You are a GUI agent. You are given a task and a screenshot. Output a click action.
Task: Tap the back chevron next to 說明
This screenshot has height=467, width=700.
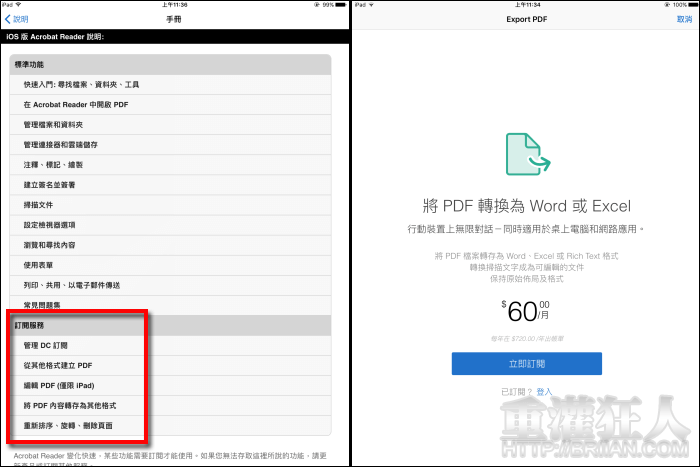point(7,19)
